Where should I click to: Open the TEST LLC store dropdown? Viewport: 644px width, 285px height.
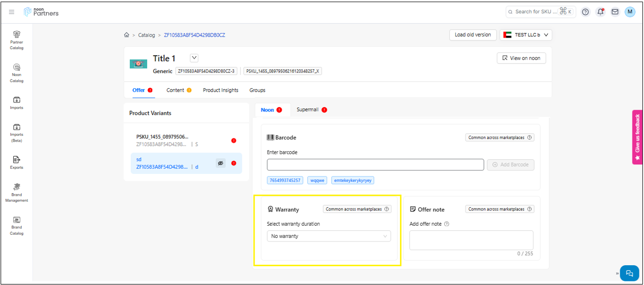526,35
